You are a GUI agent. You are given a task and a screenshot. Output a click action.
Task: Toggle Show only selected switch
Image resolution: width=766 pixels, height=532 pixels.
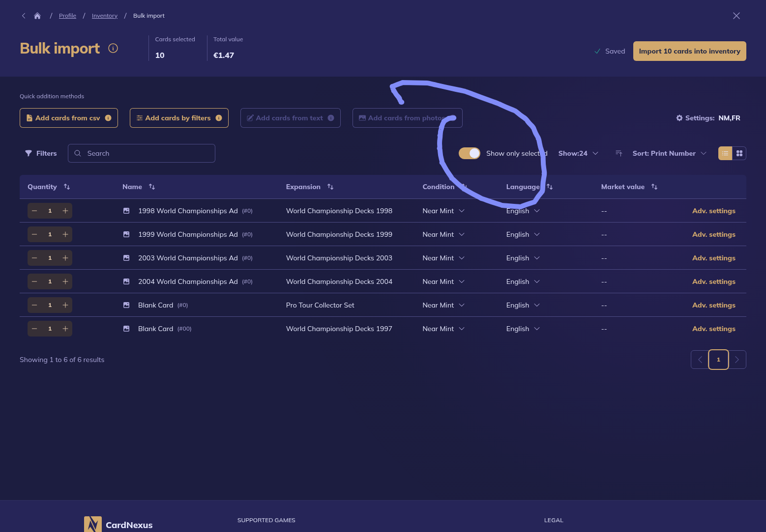pyautogui.click(x=469, y=153)
